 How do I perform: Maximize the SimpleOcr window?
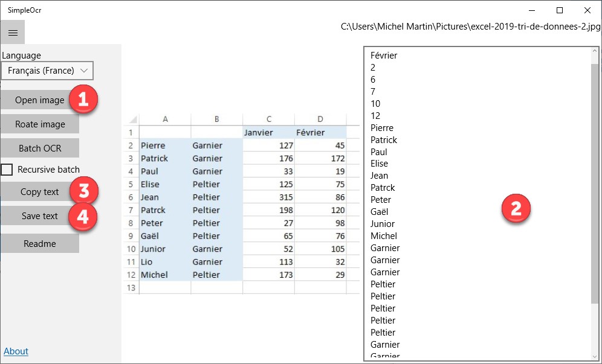[560, 10]
